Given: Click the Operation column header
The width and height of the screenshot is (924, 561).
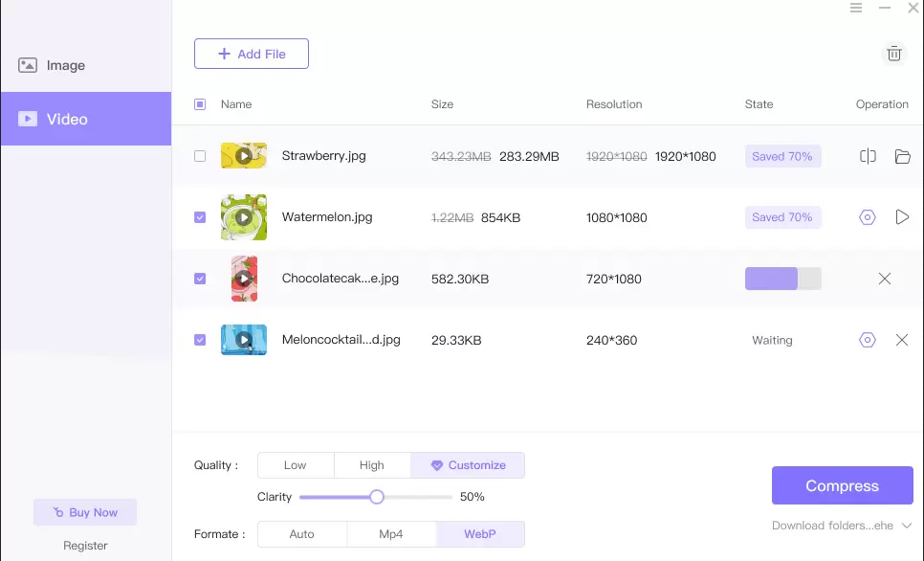Looking at the screenshot, I should (882, 104).
